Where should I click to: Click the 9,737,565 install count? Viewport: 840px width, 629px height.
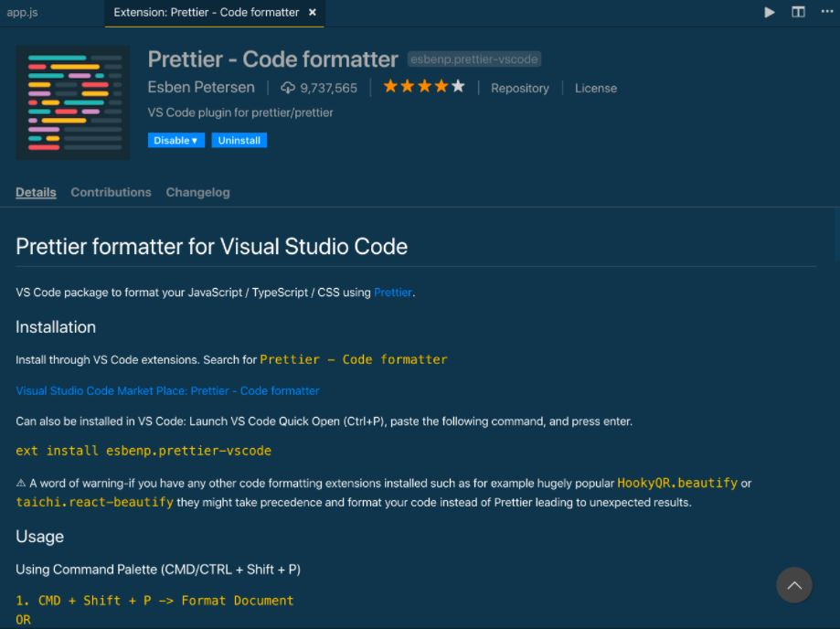tap(328, 88)
